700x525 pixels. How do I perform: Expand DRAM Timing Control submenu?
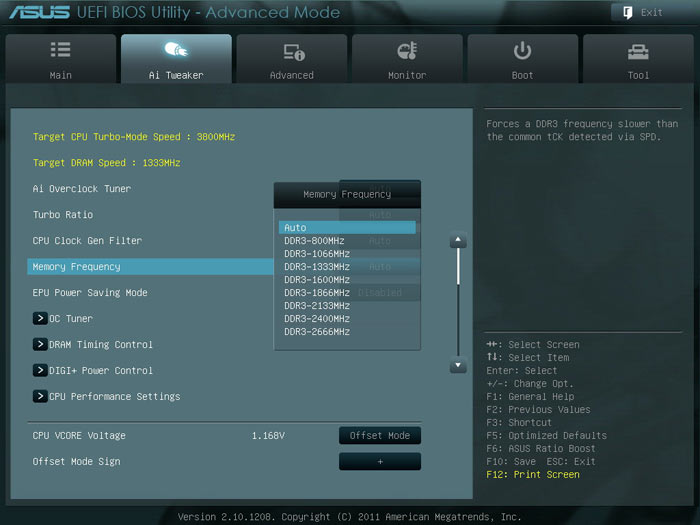(x=41, y=345)
